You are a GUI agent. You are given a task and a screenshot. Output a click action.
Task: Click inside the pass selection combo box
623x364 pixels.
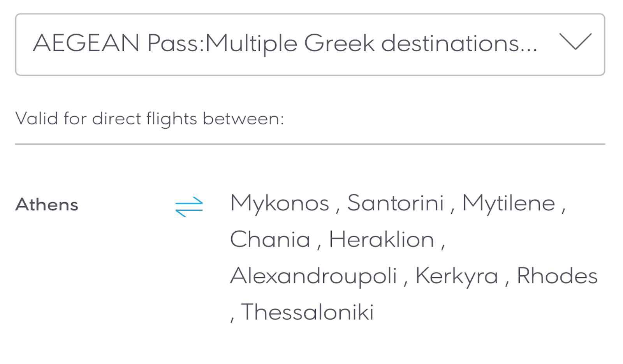(x=311, y=44)
